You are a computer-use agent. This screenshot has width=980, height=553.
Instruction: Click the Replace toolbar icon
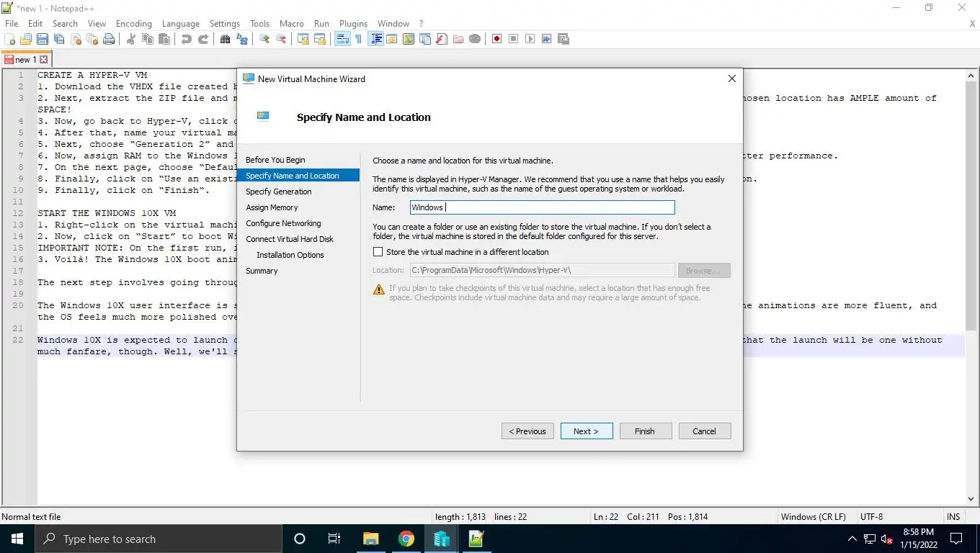click(242, 39)
